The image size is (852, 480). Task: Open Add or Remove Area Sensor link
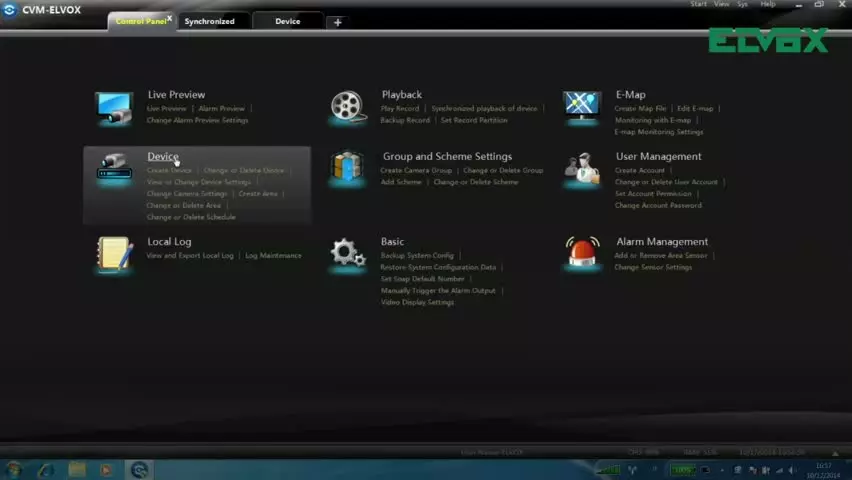[661, 255]
